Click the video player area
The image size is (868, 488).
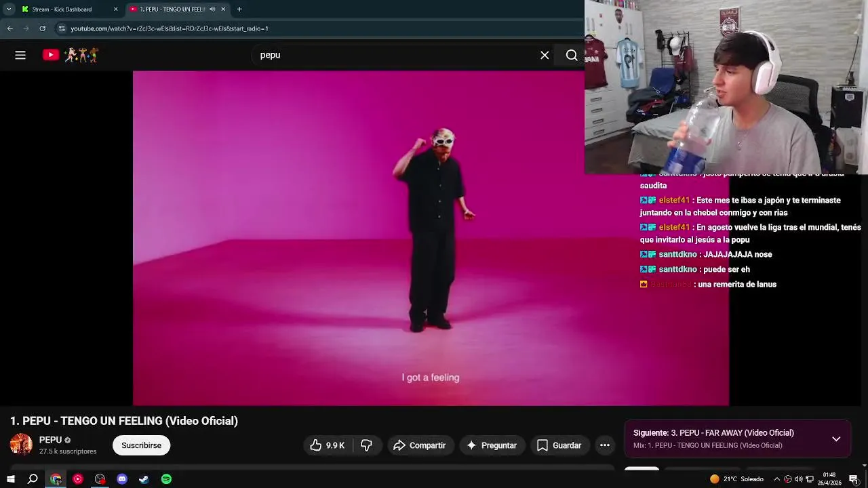tap(431, 238)
